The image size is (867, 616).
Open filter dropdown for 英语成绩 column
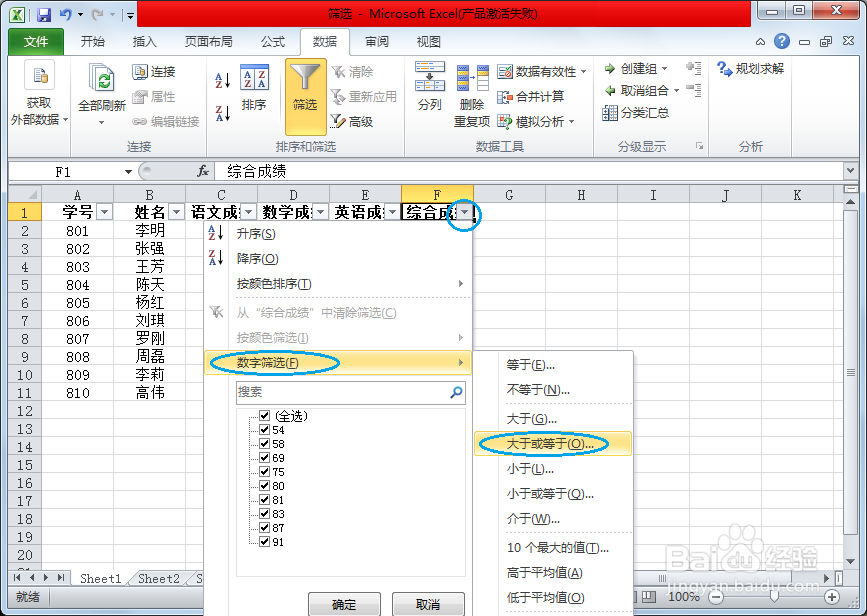pyautogui.click(x=393, y=212)
